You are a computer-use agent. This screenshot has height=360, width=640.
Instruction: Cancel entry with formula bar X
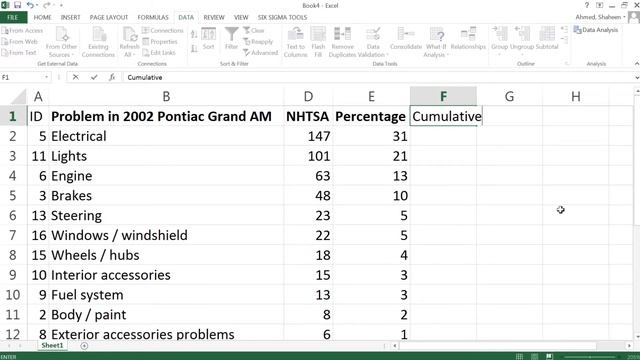click(76, 77)
